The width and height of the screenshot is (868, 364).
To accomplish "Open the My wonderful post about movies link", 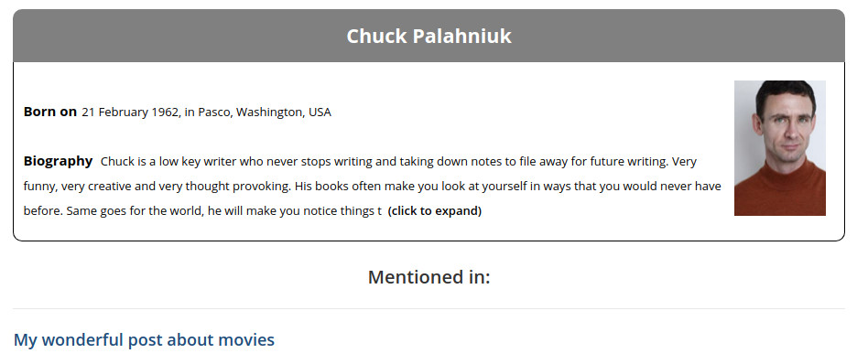I will click(144, 339).
